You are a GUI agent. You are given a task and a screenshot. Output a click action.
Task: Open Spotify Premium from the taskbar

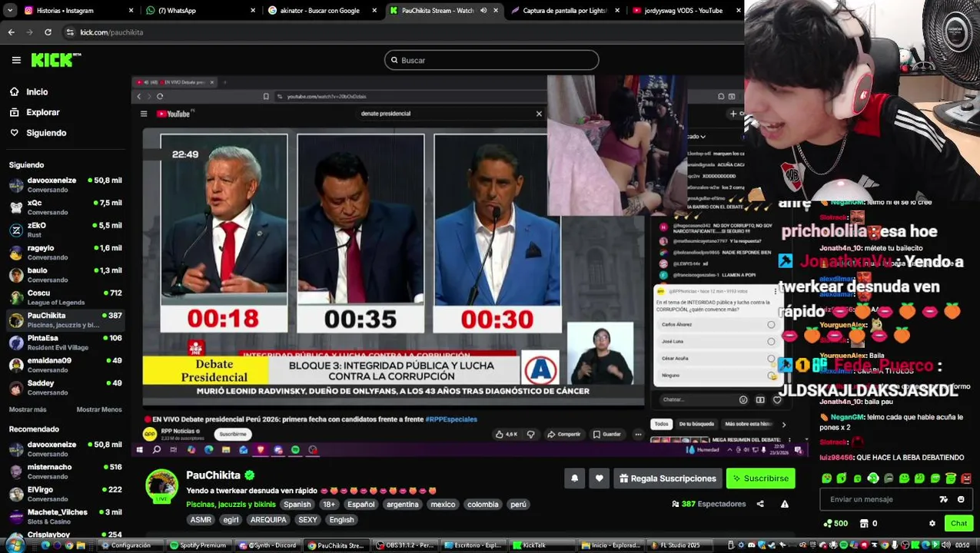(x=198, y=545)
